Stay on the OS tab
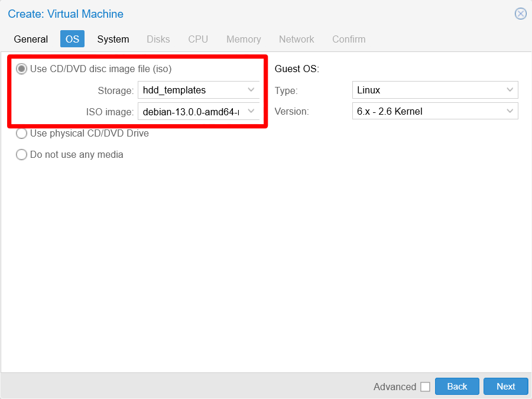This screenshot has height=399, width=532. point(72,39)
